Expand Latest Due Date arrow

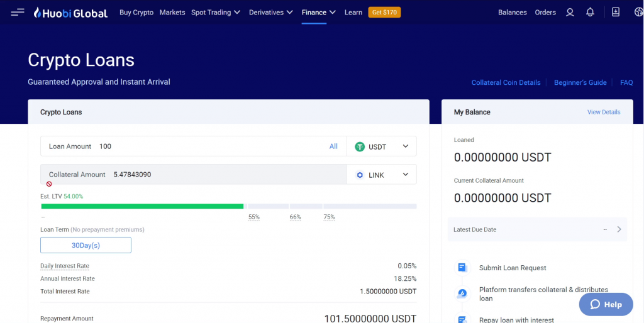pyautogui.click(x=619, y=229)
